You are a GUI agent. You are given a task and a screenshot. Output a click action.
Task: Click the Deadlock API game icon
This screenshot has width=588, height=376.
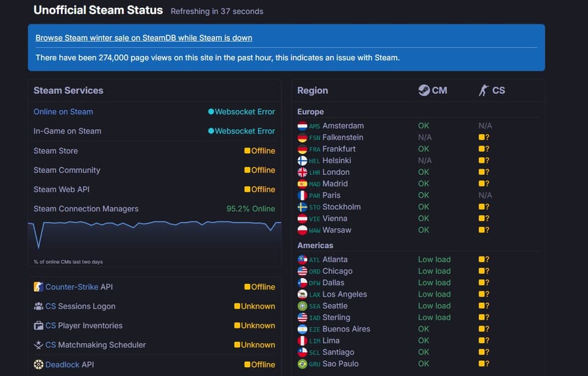click(38, 364)
